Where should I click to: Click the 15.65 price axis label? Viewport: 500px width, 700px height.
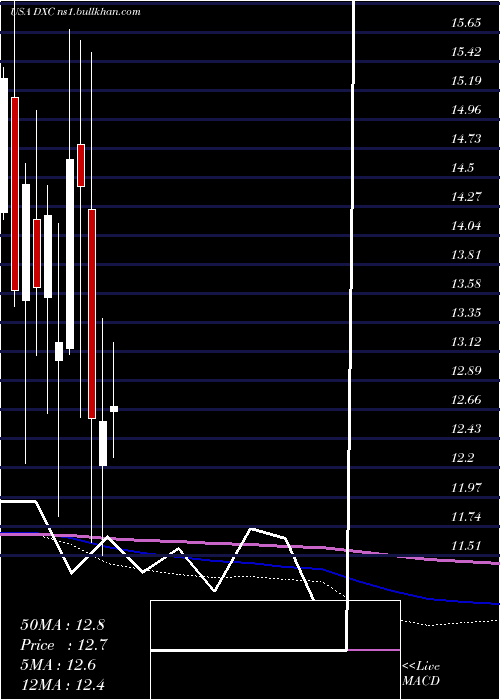(x=466, y=23)
